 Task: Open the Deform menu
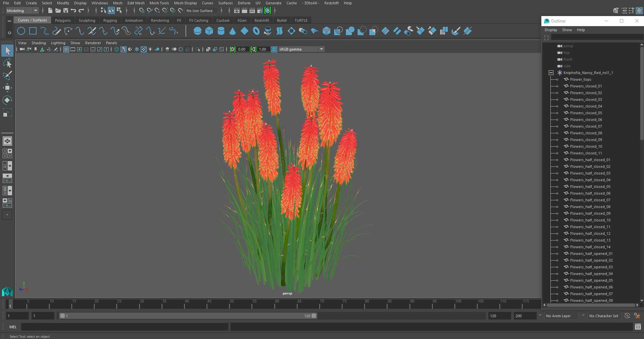click(244, 3)
